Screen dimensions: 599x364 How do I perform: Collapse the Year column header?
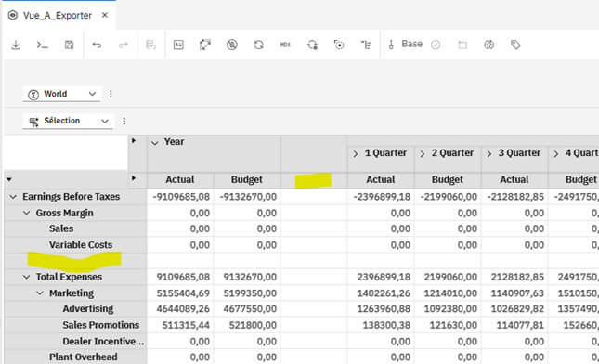pos(154,143)
